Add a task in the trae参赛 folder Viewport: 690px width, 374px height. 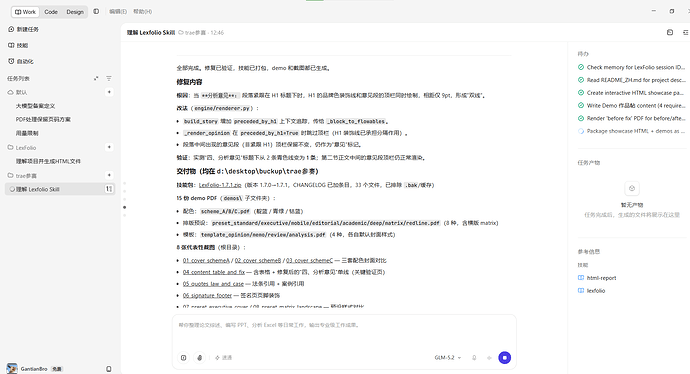click(109, 175)
